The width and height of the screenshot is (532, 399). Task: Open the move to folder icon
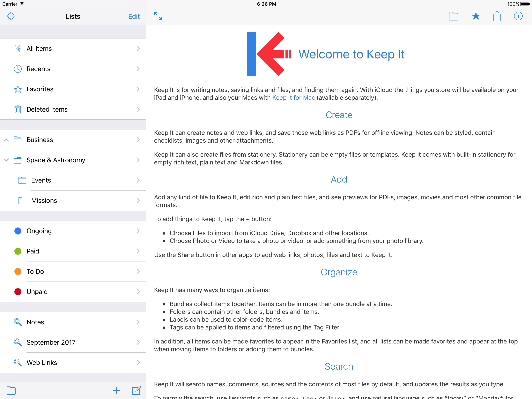[x=453, y=16]
